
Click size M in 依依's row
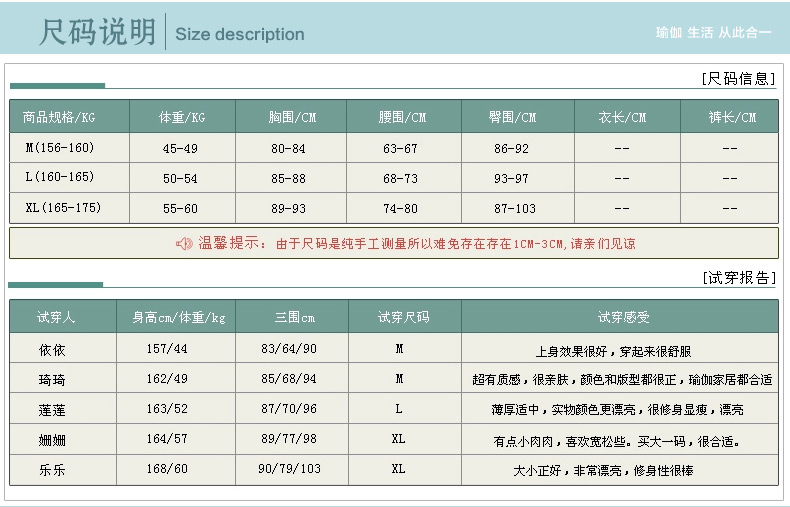click(399, 349)
